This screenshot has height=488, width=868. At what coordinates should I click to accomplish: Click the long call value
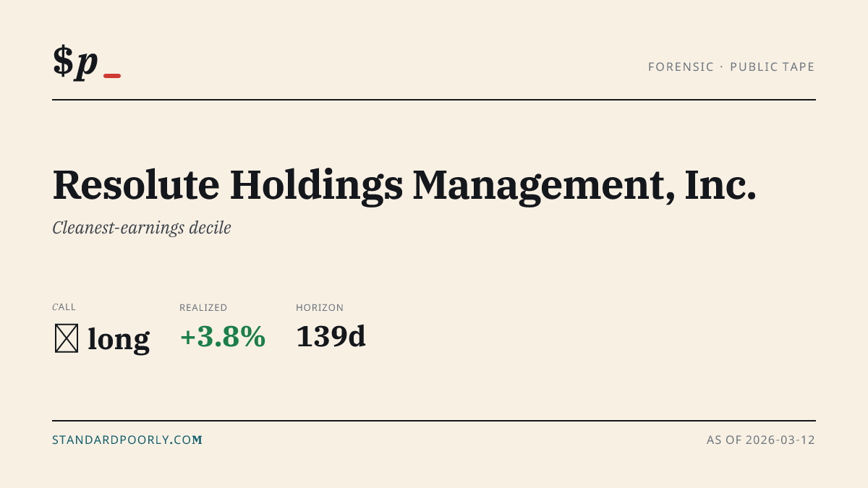(x=119, y=339)
